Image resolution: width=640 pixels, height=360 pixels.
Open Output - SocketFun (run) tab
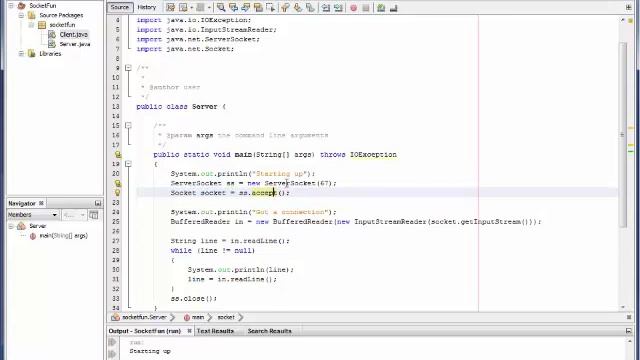pos(144,331)
